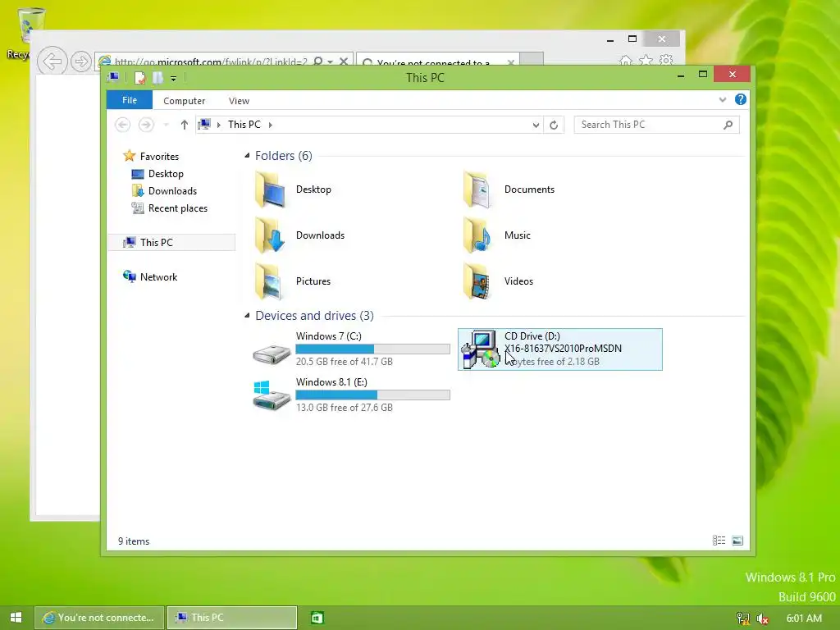Open recent locations dropdown arrow
The image size is (840, 630).
click(166, 126)
